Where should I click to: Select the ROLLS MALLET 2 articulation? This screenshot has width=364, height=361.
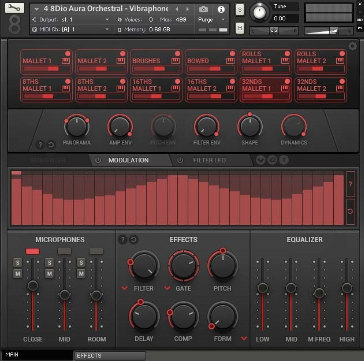coord(321,62)
